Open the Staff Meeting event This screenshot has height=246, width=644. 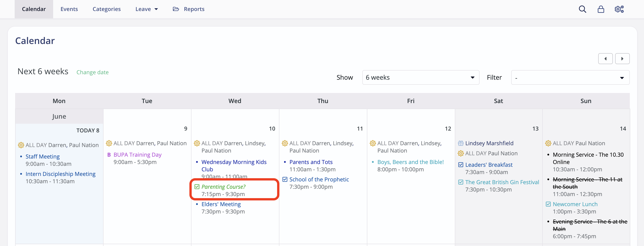[x=43, y=156]
